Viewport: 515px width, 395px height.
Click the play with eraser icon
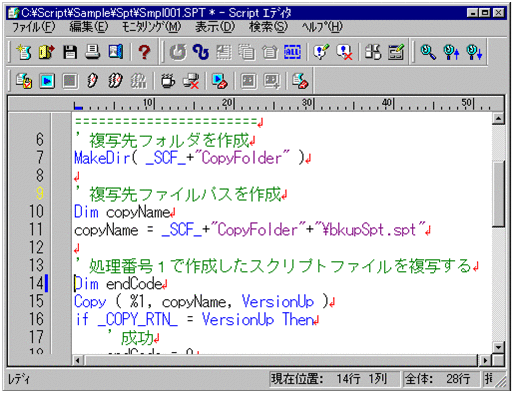pyautogui.click(x=219, y=81)
